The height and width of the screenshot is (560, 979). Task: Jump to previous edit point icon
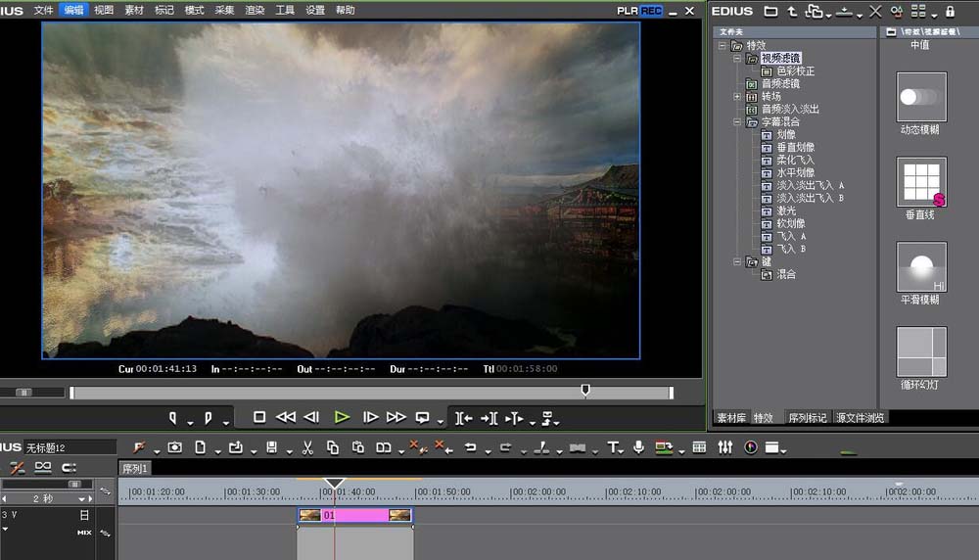[463, 418]
